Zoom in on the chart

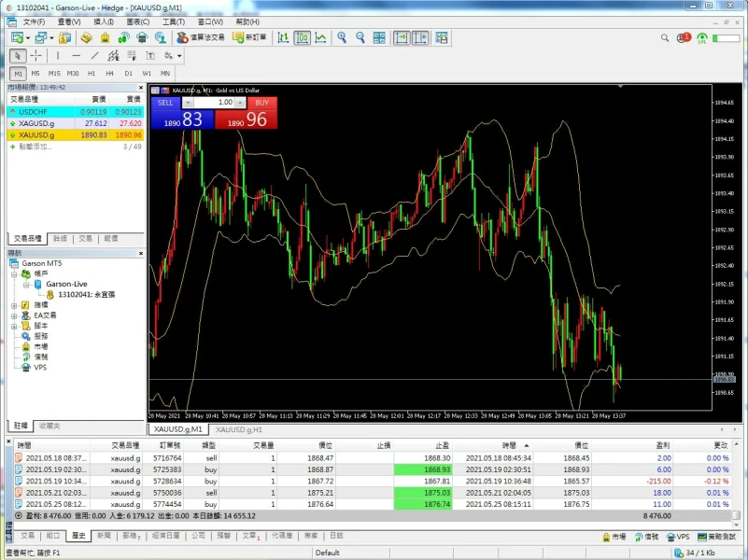pos(342,38)
